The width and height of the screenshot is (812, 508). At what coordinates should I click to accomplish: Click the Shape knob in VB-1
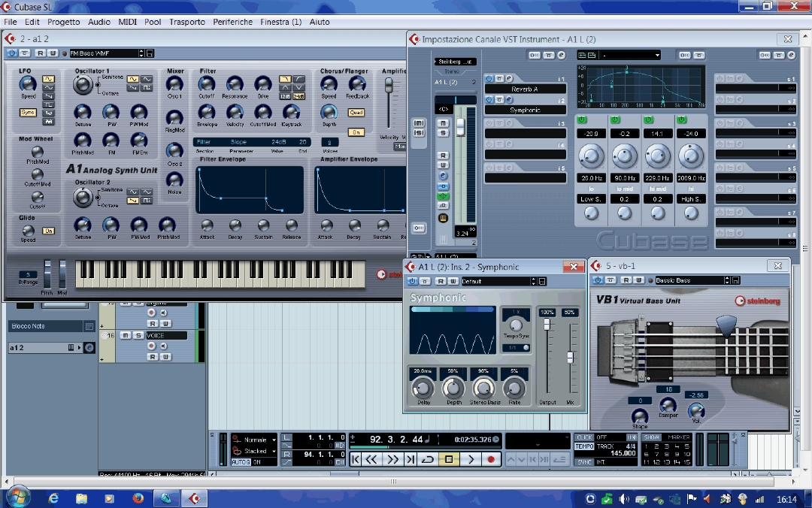[x=640, y=416]
